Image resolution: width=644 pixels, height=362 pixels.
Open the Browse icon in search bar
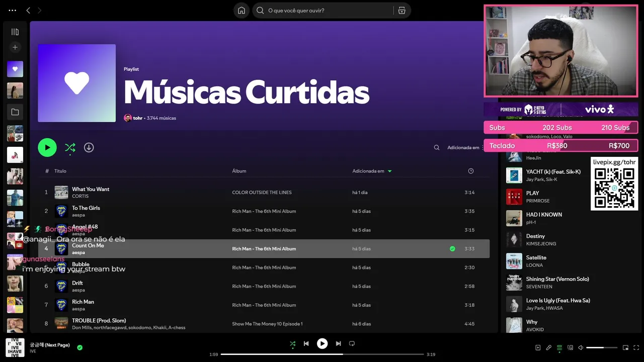click(x=401, y=10)
